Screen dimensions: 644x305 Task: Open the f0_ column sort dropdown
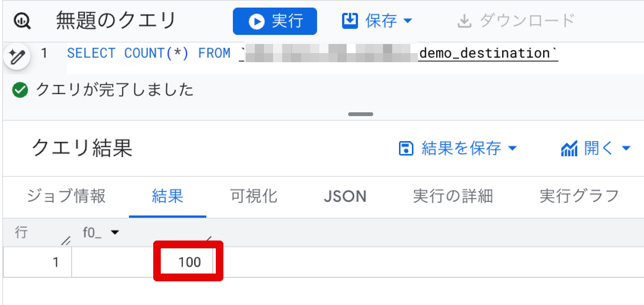pyautogui.click(x=115, y=232)
